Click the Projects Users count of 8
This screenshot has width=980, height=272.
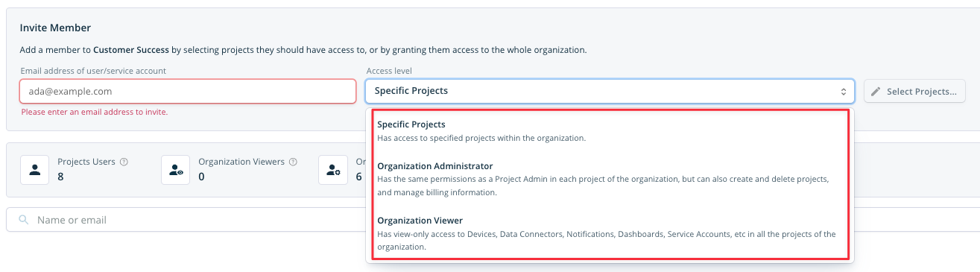tap(60, 177)
